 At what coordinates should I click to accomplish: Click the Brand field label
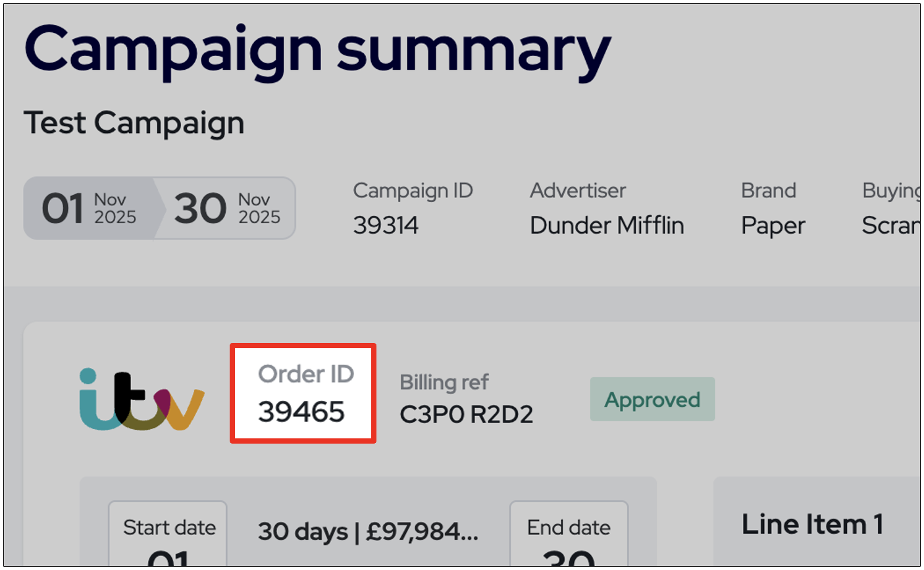click(769, 190)
